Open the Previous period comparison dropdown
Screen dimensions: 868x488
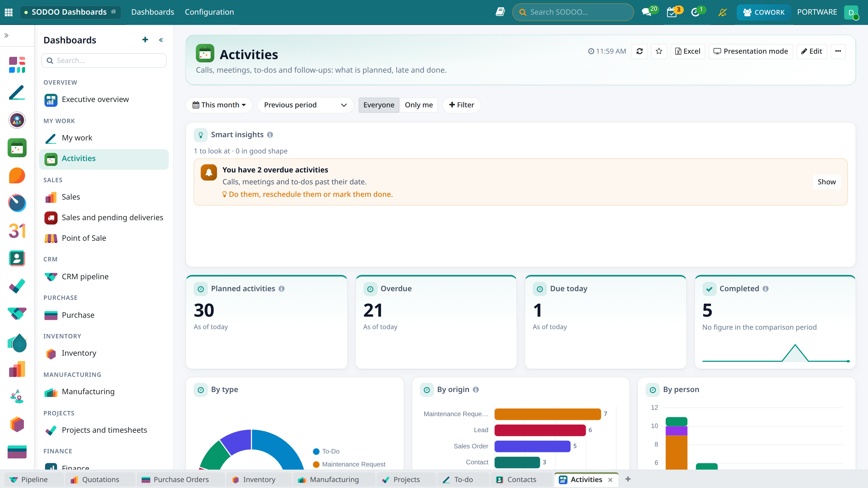point(305,105)
